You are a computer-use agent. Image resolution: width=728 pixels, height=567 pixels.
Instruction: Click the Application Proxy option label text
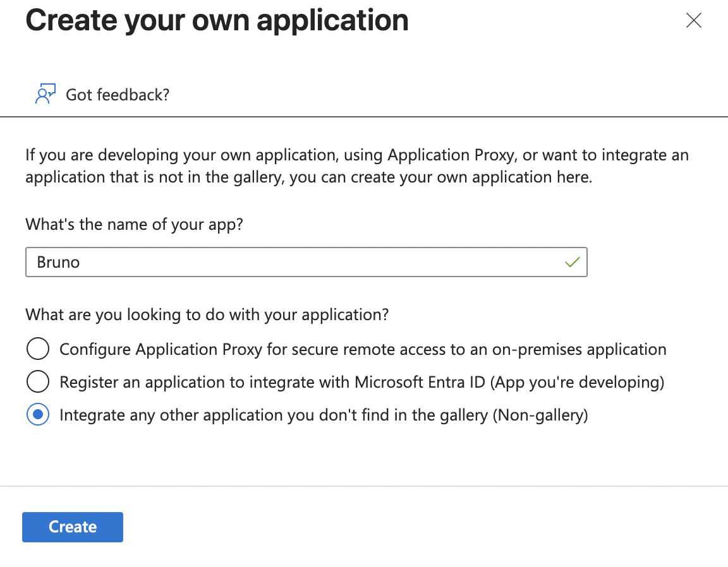point(362,349)
